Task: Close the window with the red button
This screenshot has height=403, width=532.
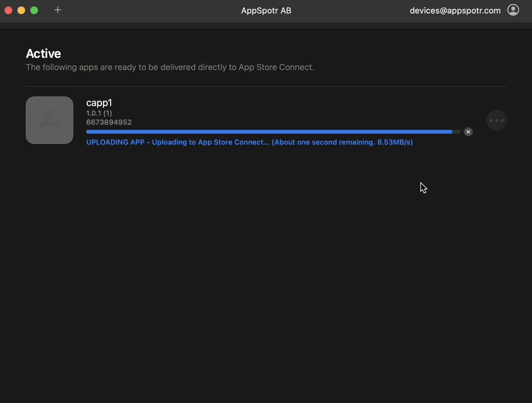Action: coord(8,10)
